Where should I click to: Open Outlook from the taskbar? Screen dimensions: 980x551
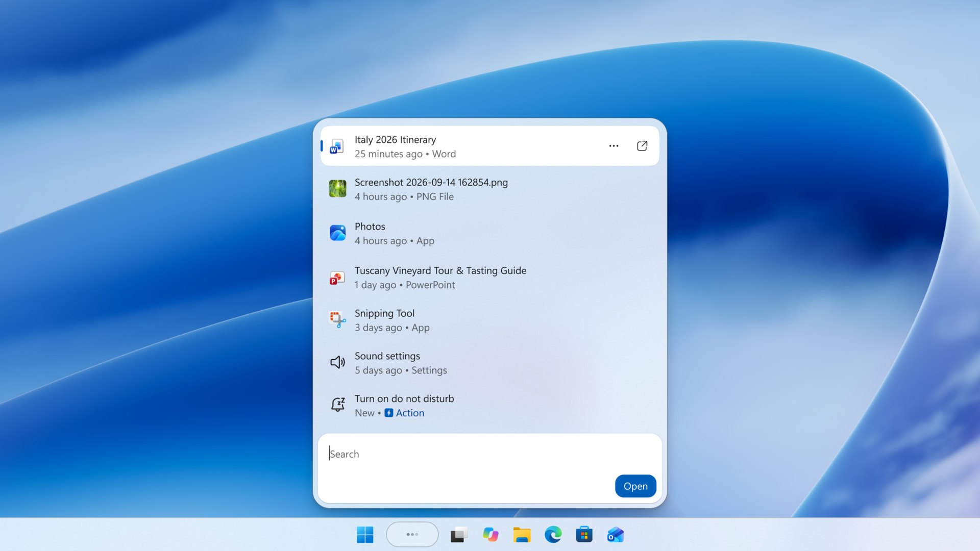616,535
